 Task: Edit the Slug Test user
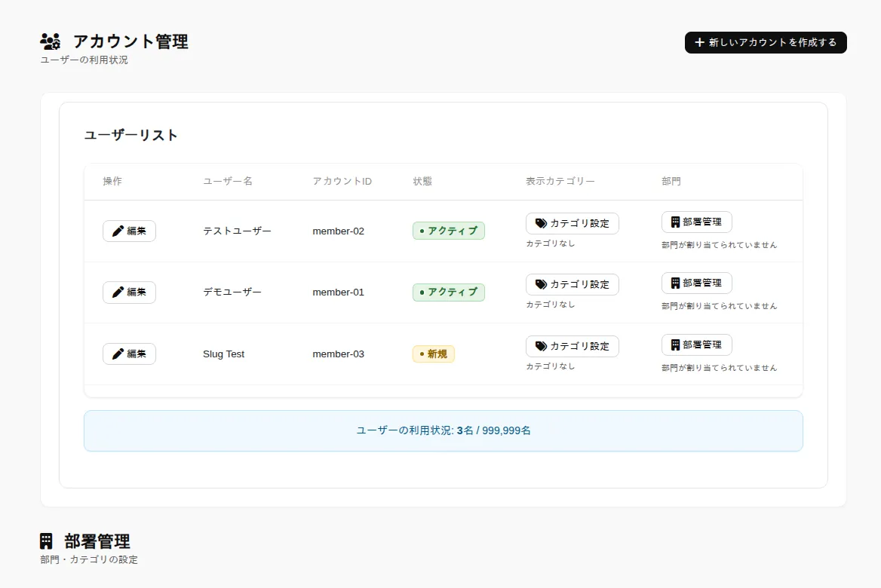pos(129,354)
